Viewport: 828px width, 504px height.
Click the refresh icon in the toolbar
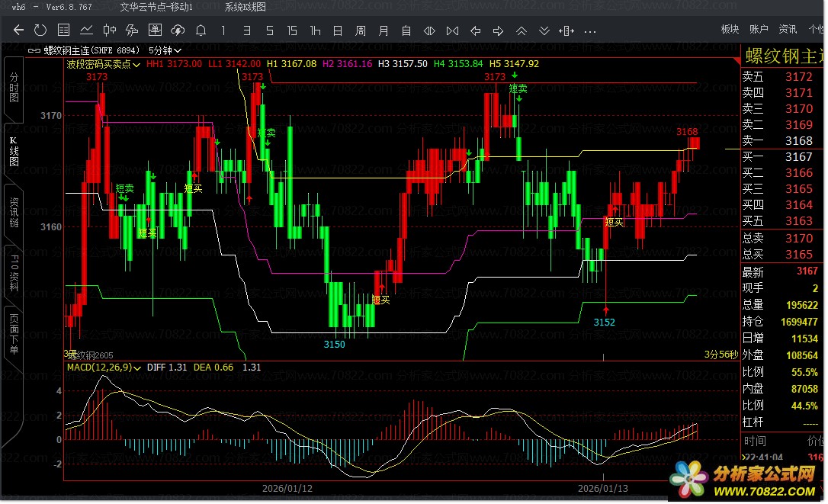(41, 30)
